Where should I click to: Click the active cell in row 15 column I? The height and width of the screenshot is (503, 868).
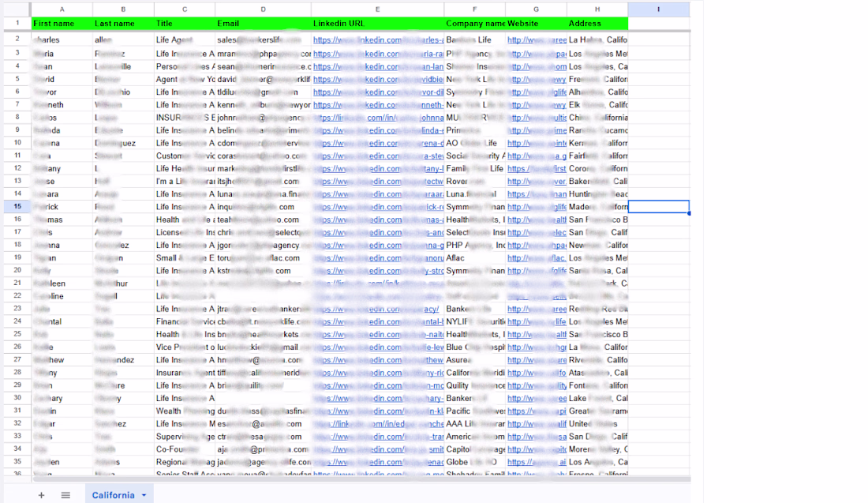[x=659, y=207]
